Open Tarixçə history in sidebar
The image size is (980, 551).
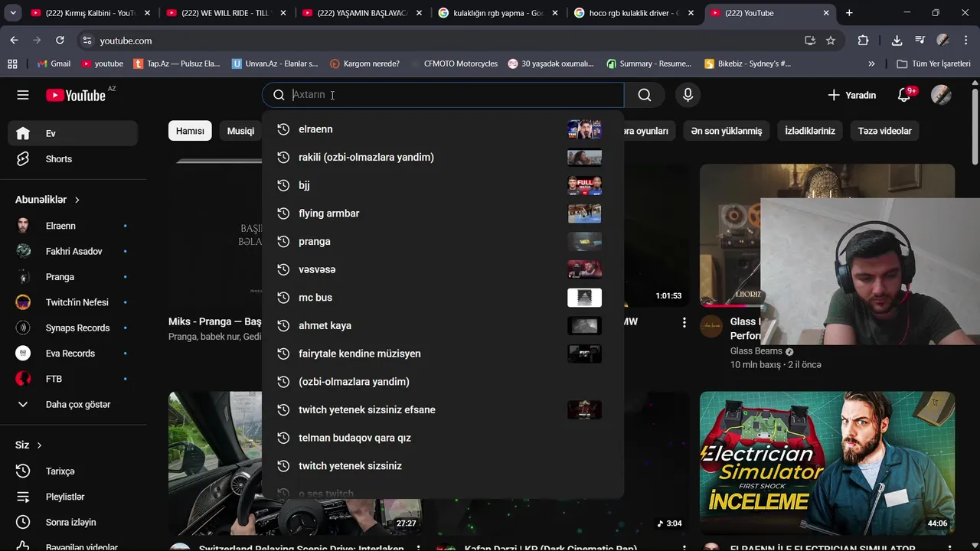coord(73,471)
